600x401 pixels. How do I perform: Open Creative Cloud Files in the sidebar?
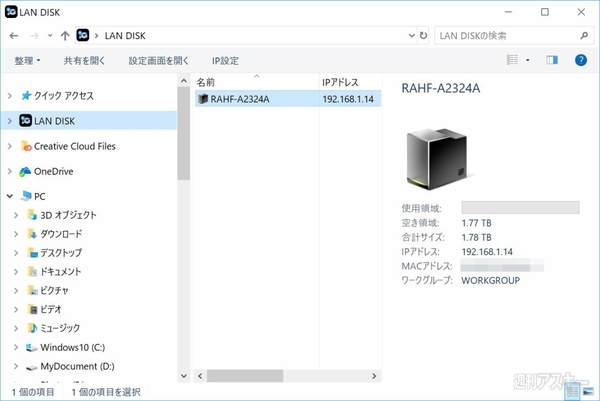click(x=68, y=146)
